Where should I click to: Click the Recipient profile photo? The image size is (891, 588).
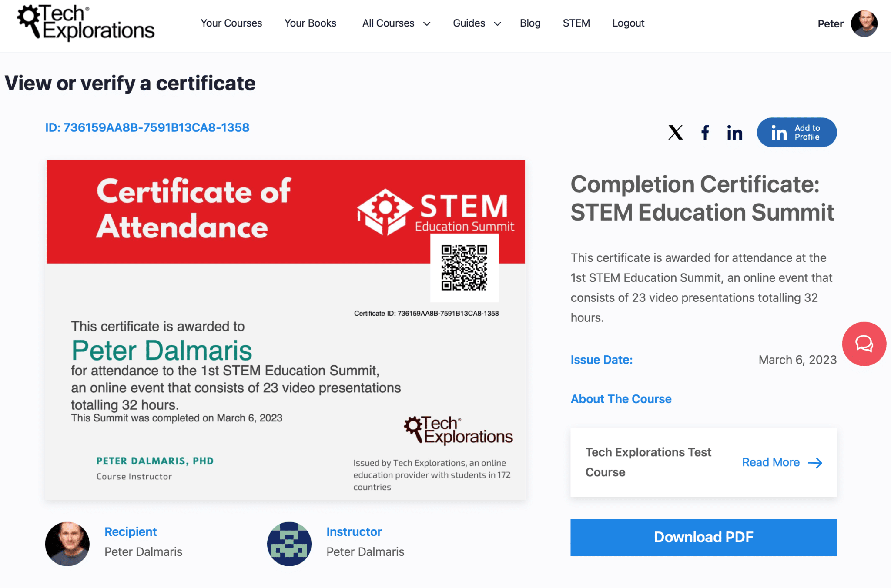coord(67,544)
